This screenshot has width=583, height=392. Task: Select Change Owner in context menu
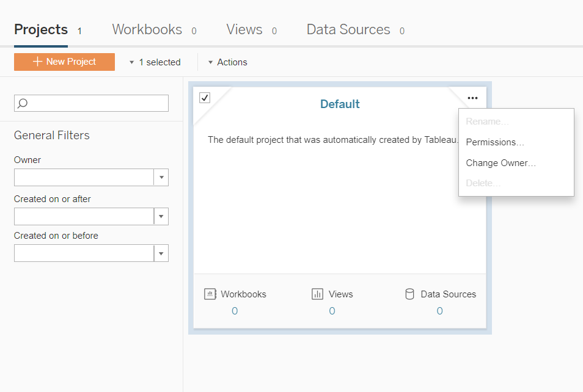pos(501,163)
